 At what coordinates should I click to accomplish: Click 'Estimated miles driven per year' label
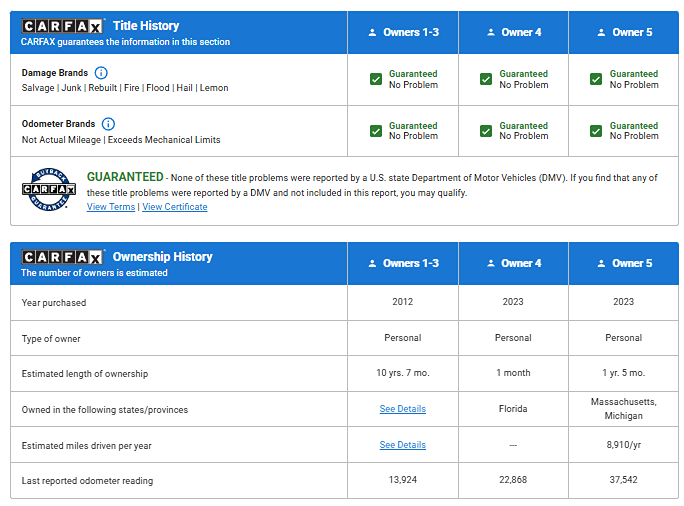coord(86,445)
